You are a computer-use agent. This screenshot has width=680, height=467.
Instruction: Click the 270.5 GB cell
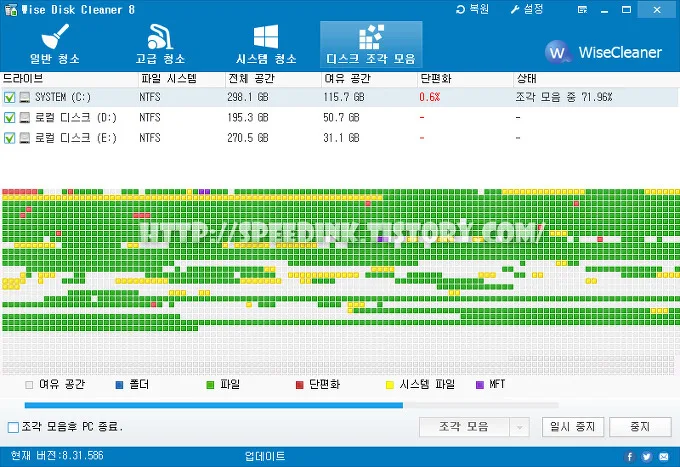click(248, 138)
